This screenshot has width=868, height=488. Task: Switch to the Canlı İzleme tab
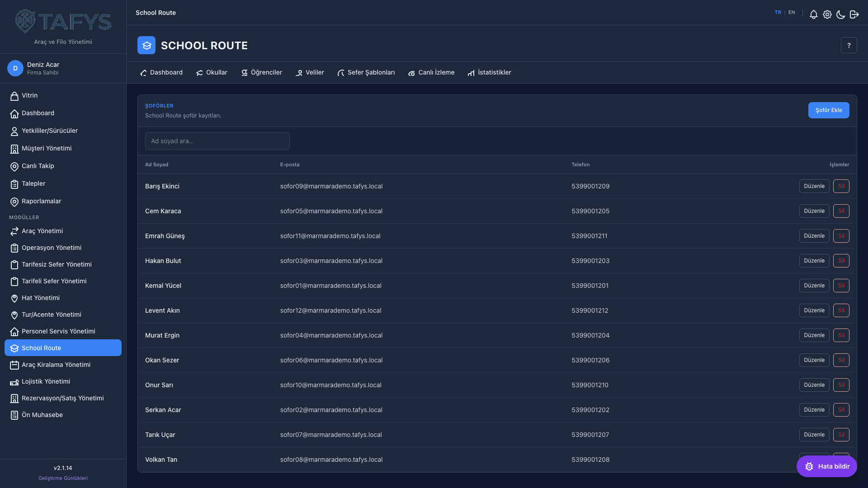click(431, 72)
